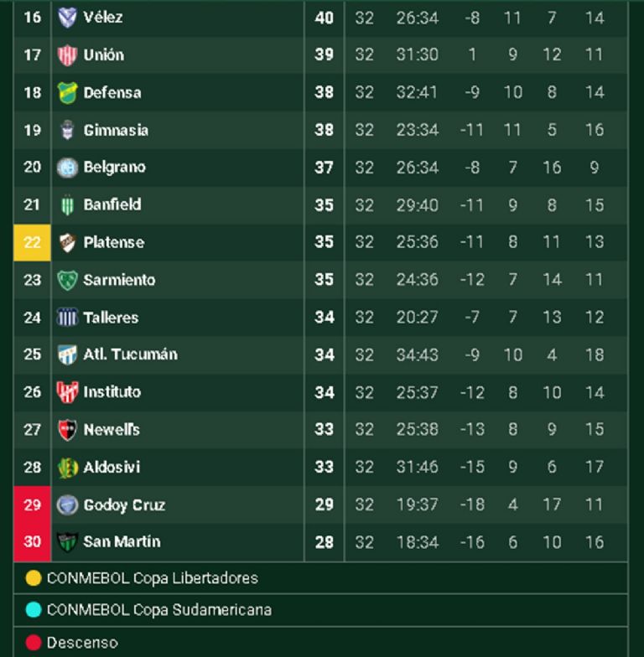
Task: Select the Aldosivi team name
Action: (x=112, y=468)
